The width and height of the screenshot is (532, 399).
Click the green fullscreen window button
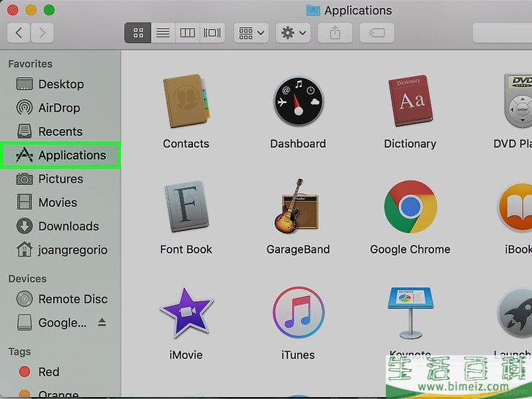[x=49, y=10]
